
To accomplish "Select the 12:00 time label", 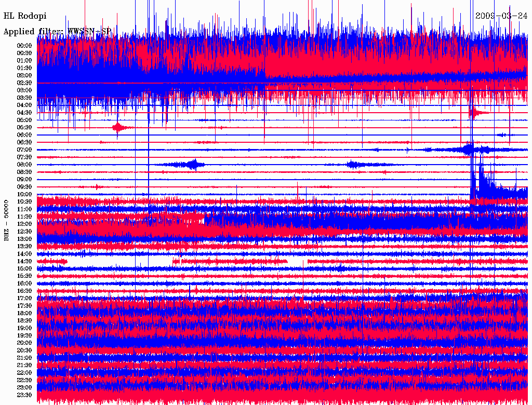I will pos(24,224).
